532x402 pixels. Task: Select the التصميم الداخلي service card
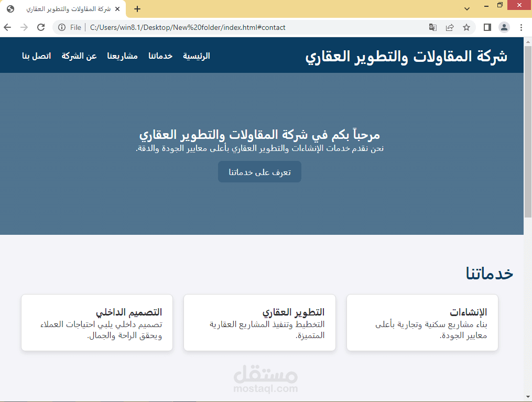coord(97,322)
